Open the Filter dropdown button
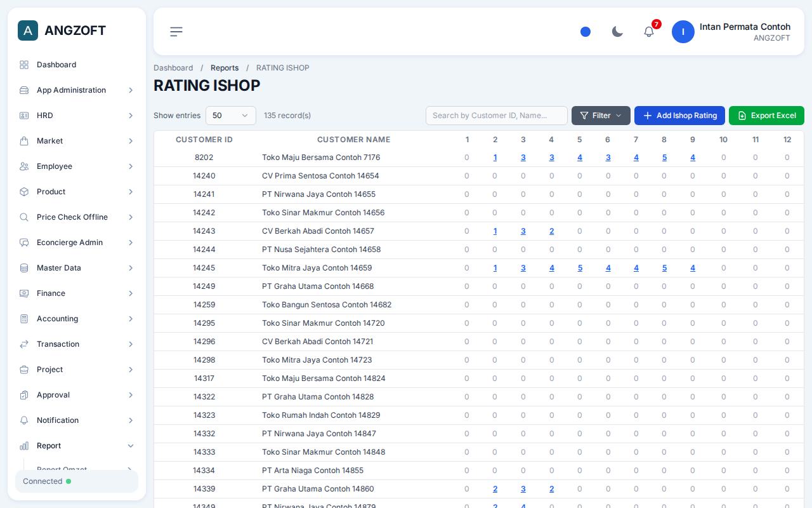This screenshot has height=508, width=812. click(x=601, y=116)
